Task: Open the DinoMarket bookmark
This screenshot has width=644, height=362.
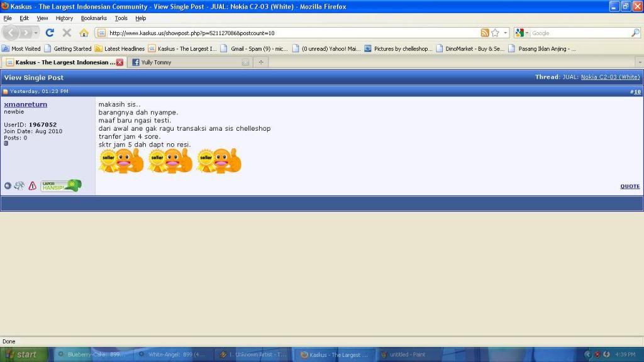Action: pyautogui.click(x=470, y=48)
